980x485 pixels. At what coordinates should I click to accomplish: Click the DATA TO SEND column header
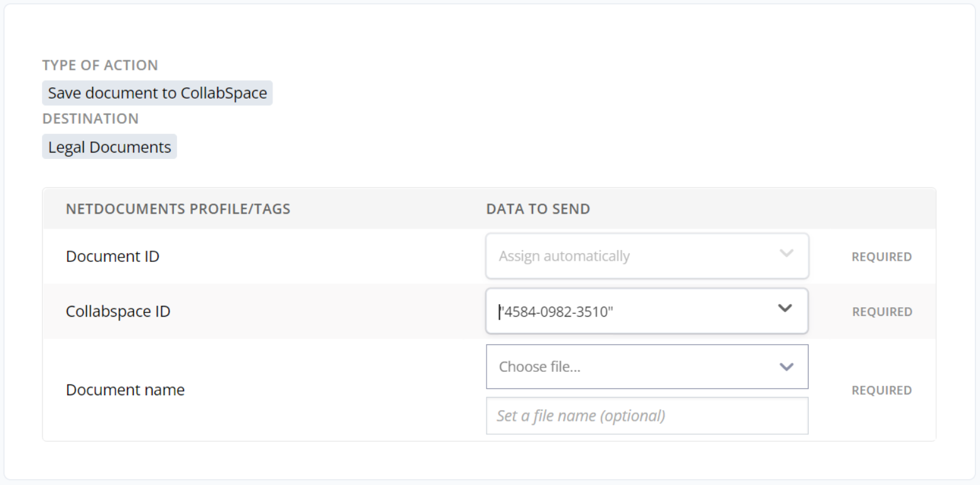coord(537,209)
